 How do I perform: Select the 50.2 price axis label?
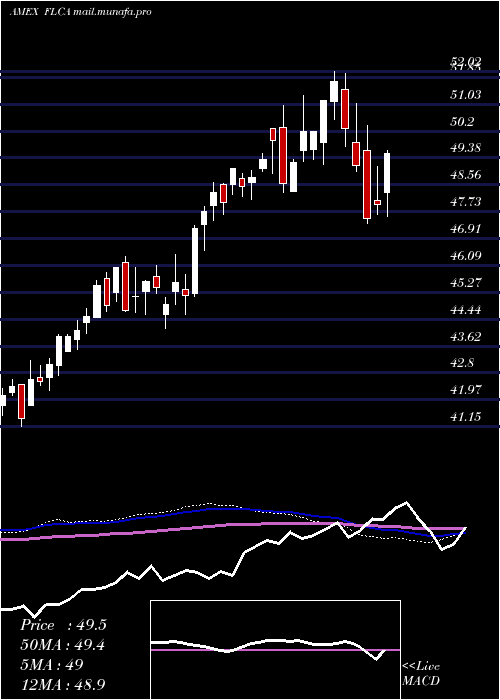click(462, 121)
